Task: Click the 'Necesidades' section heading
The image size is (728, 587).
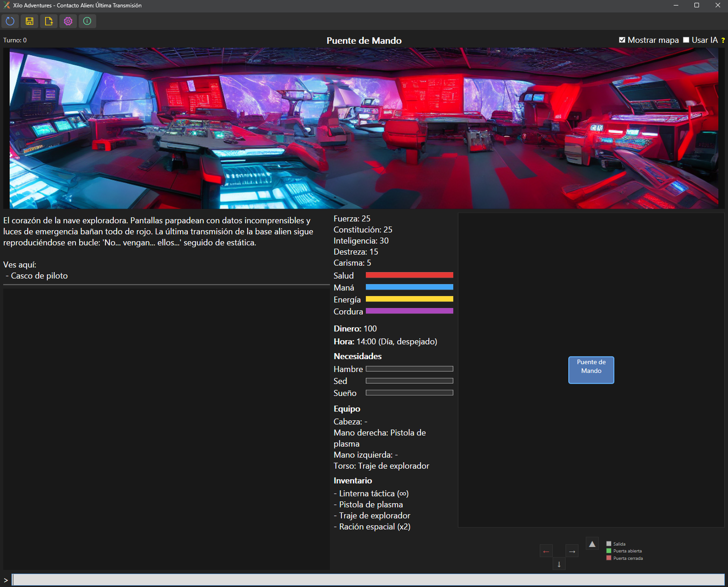Action: click(358, 356)
